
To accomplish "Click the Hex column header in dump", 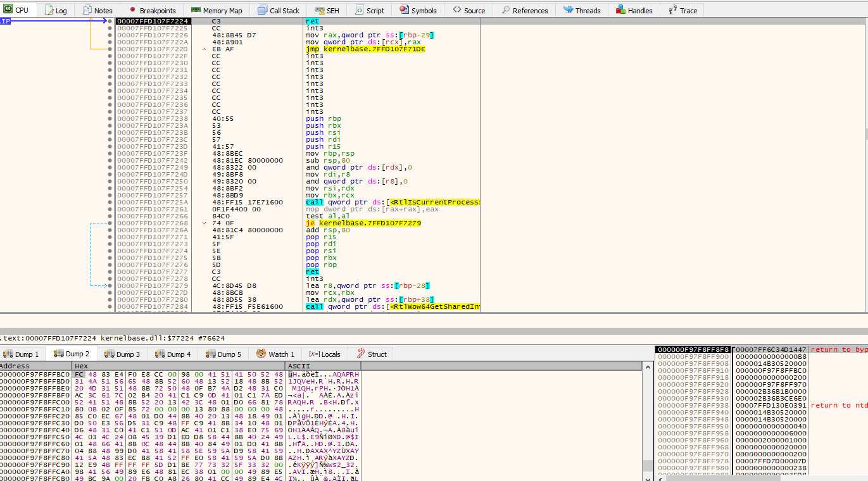I will (x=179, y=366).
